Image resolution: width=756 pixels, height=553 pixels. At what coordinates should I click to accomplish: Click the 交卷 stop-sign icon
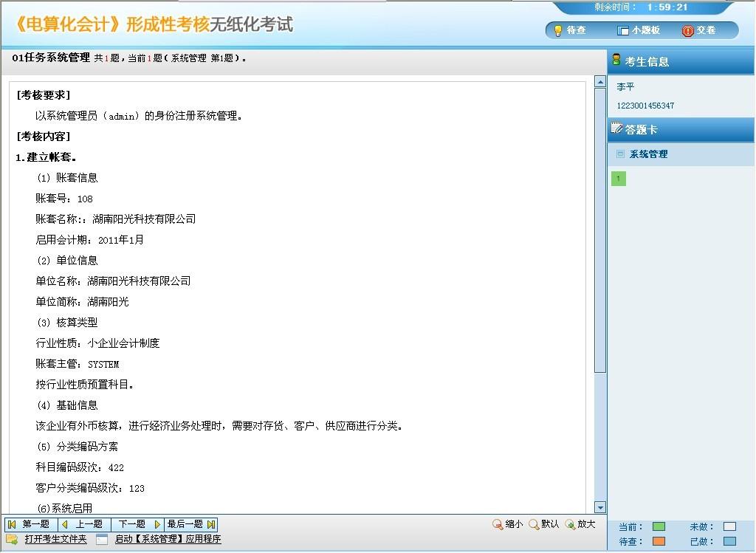click(688, 30)
